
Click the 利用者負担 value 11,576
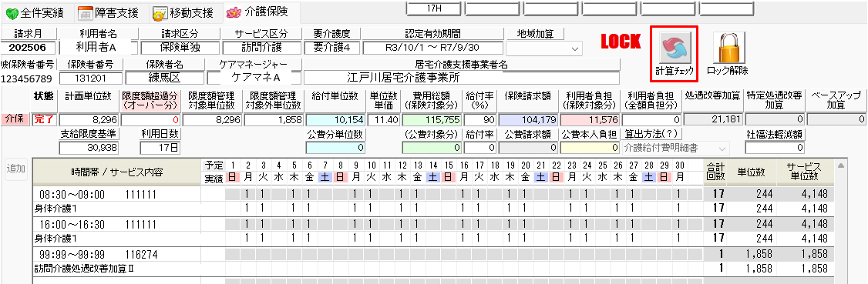(x=590, y=119)
